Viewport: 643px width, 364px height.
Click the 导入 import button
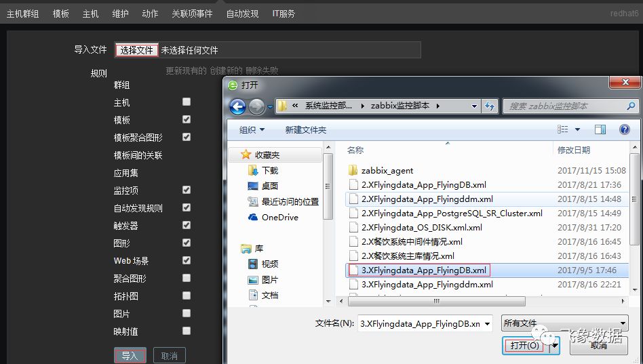coord(130,355)
